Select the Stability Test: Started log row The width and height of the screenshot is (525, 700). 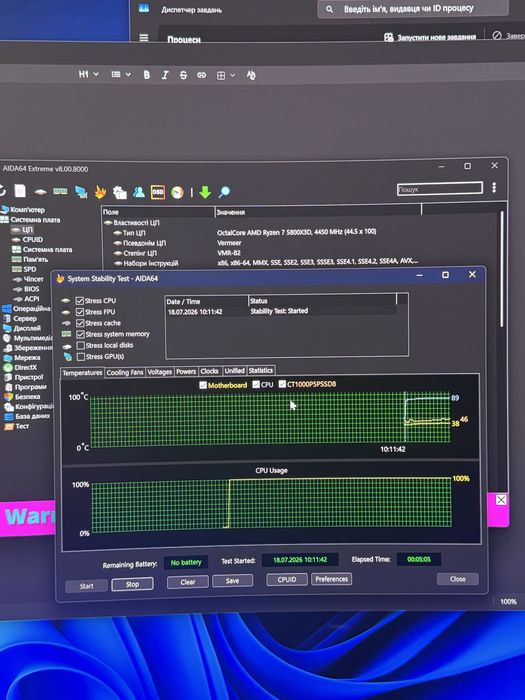coord(281,311)
